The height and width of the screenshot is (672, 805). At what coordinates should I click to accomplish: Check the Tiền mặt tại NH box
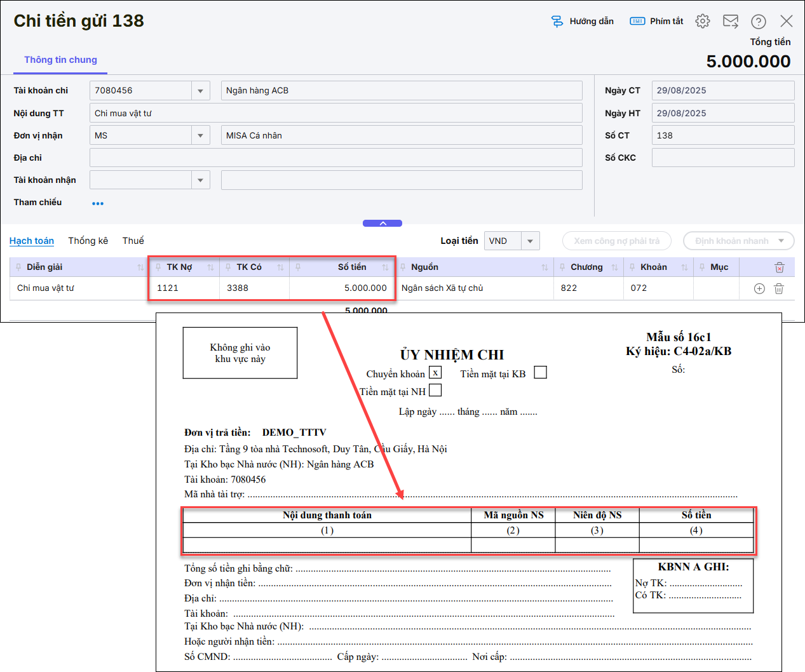pyautogui.click(x=435, y=390)
